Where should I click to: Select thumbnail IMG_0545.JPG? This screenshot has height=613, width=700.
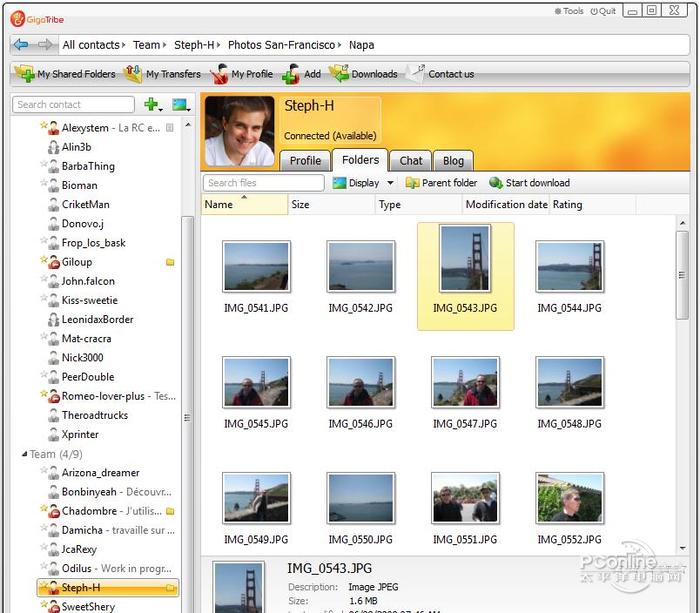click(256, 383)
